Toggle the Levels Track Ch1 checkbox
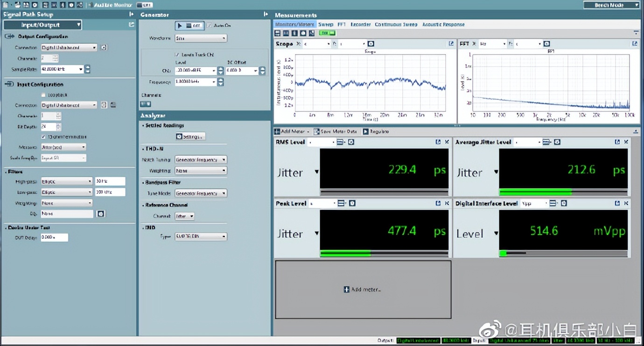This screenshot has width=644, height=346. pos(177,55)
